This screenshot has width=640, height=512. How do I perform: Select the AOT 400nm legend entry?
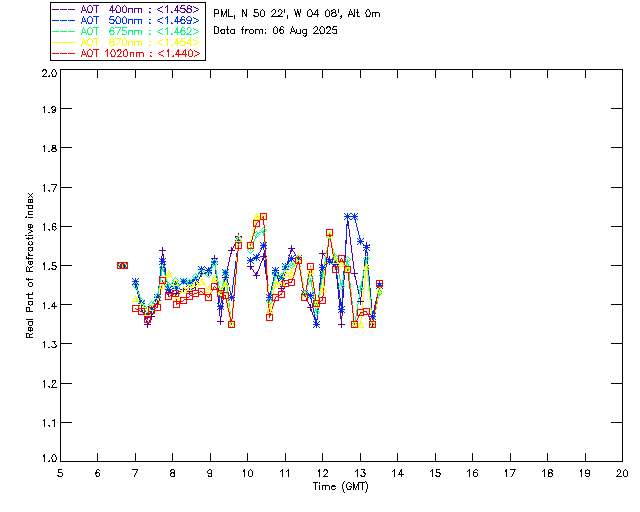(127, 9)
